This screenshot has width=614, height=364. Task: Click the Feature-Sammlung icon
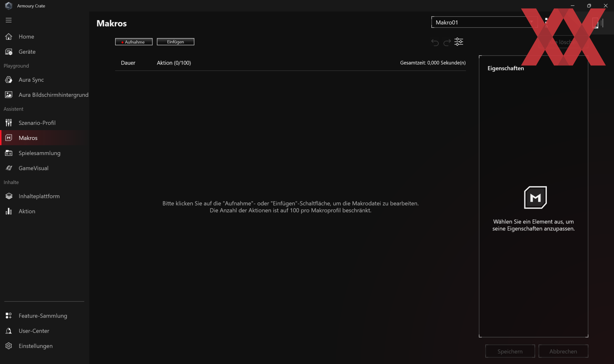pos(9,316)
